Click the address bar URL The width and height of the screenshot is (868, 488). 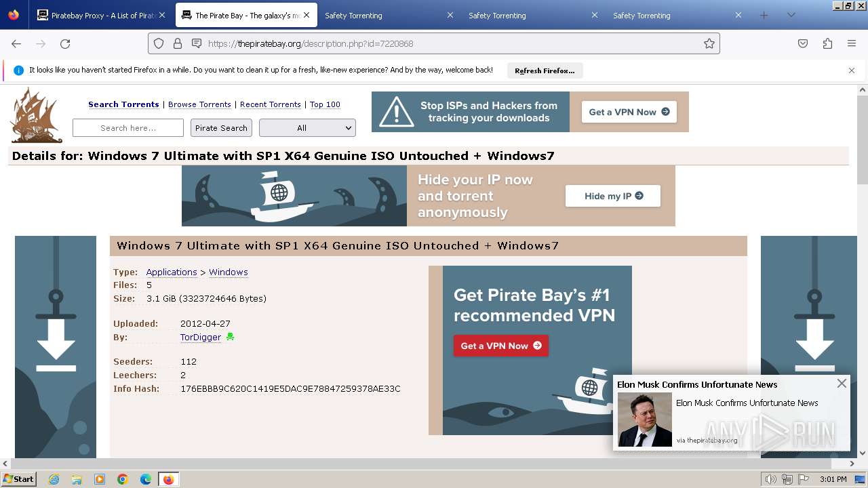pyautogui.click(x=311, y=43)
